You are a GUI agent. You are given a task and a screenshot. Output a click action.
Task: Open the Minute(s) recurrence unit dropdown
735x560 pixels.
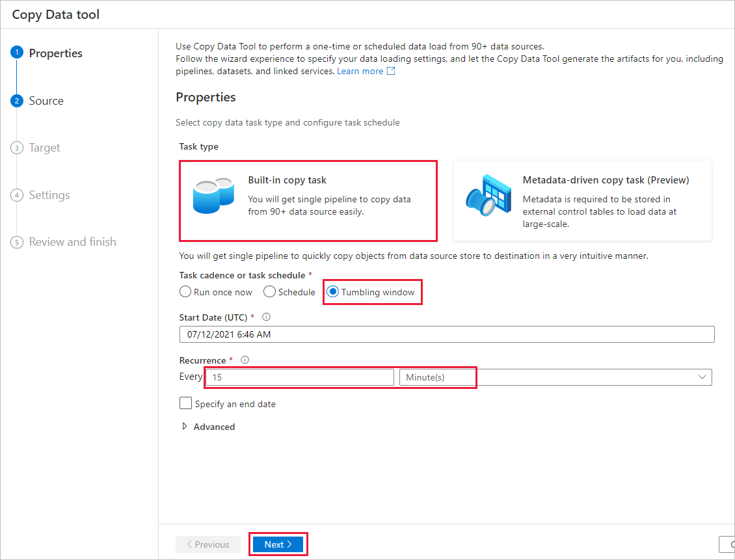[x=555, y=377]
